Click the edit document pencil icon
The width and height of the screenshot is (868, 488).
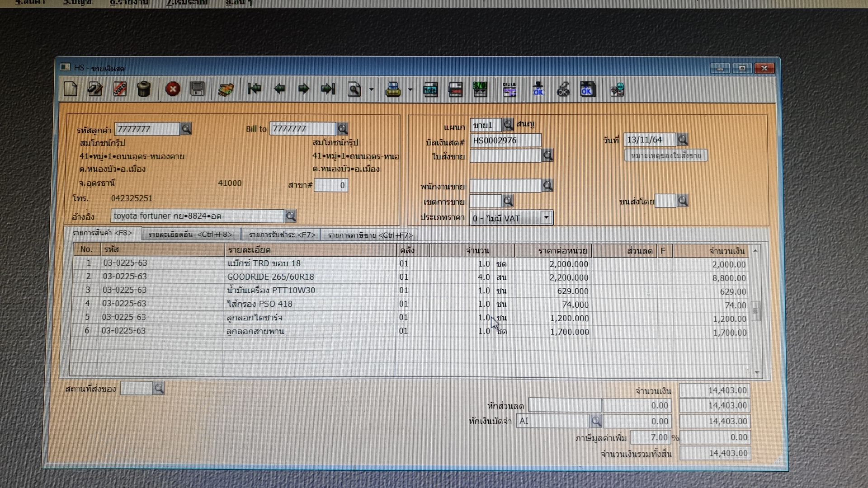click(95, 89)
